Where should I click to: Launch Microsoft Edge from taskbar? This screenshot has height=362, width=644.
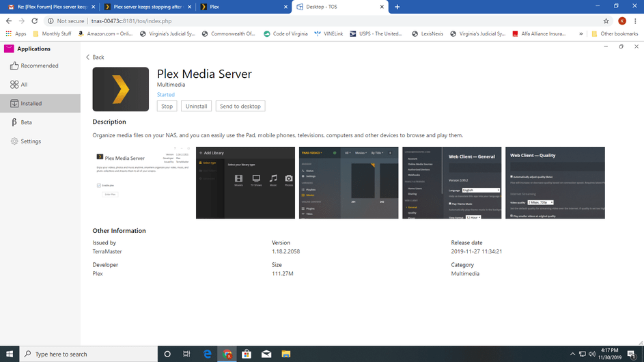point(208,354)
